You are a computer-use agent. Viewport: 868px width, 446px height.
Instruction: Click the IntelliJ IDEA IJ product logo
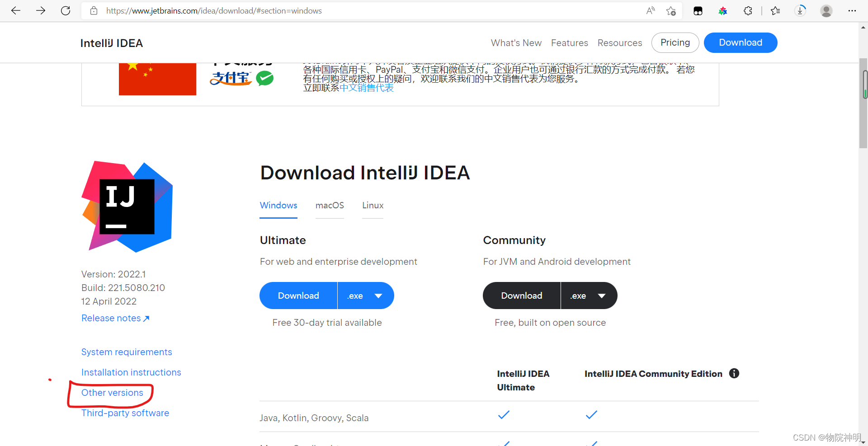(127, 207)
